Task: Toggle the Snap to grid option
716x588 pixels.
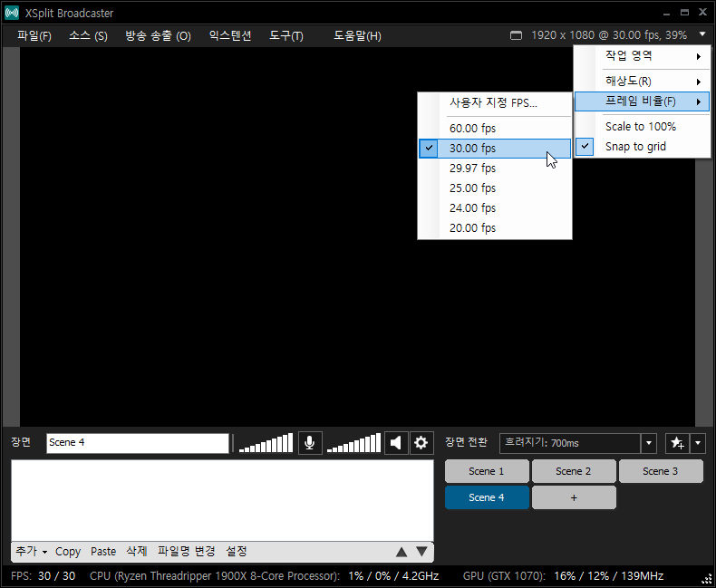Action: (642, 147)
